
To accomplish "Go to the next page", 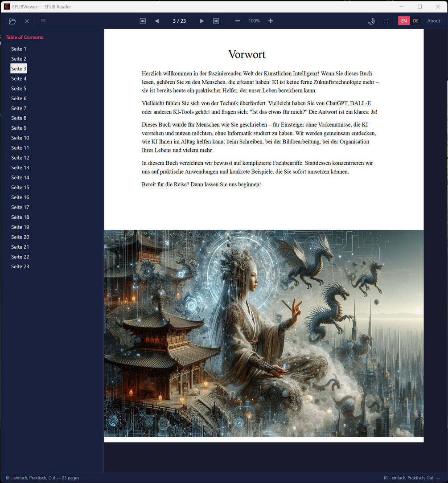I will coord(202,21).
